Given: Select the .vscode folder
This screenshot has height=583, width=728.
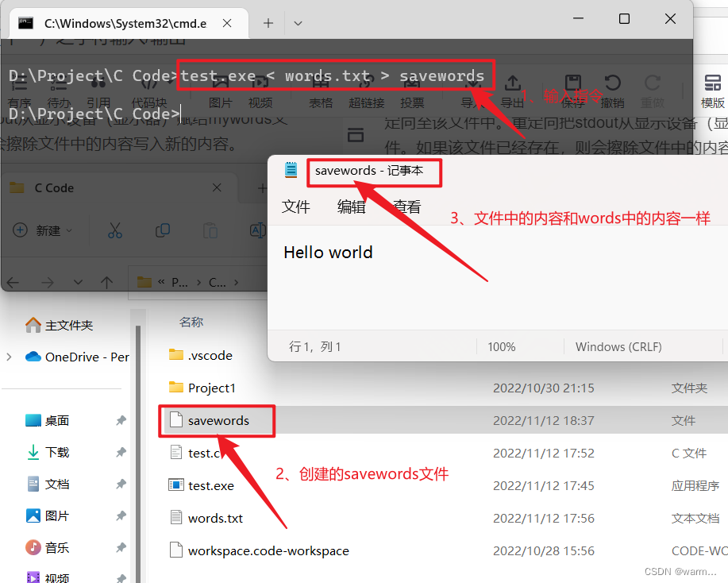Looking at the screenshot, I should (x=201, y=355).
